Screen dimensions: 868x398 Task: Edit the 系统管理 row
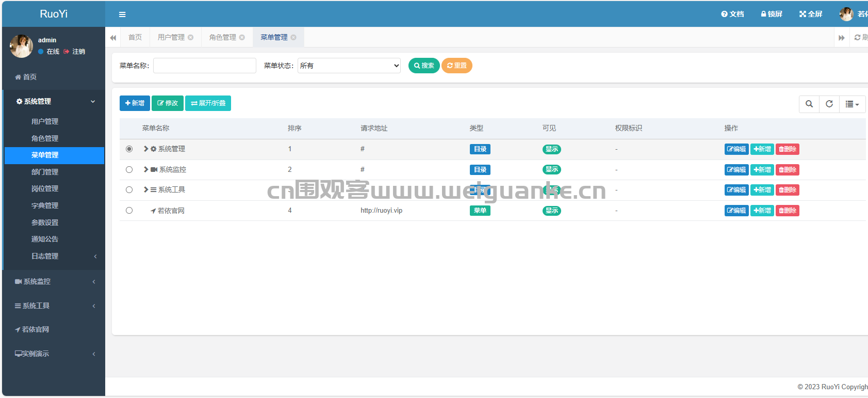tap(736, 149)
